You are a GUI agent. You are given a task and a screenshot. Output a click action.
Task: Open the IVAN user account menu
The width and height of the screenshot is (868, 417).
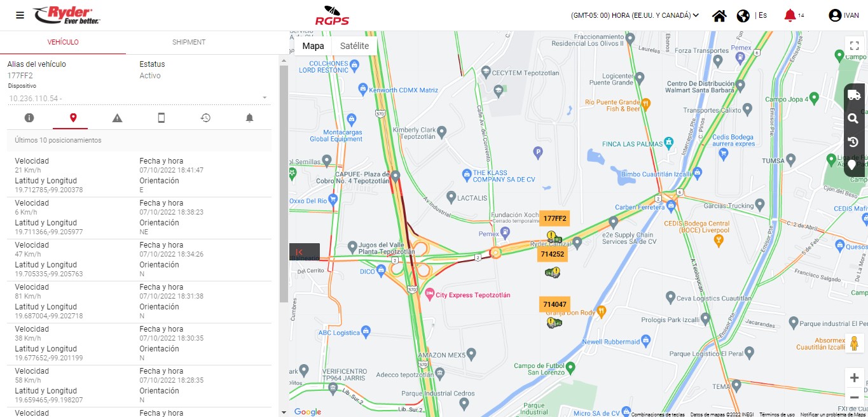(x=844, y=15)
